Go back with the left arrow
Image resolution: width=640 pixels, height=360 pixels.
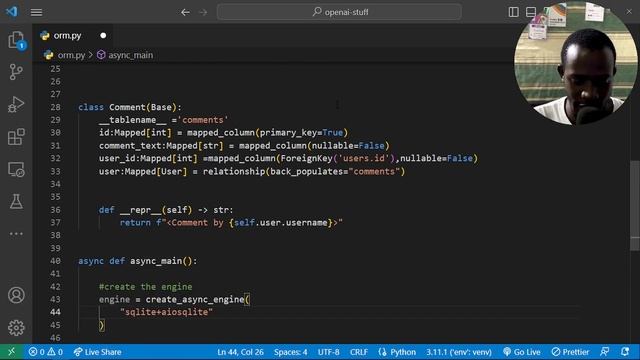coord(185,12)
